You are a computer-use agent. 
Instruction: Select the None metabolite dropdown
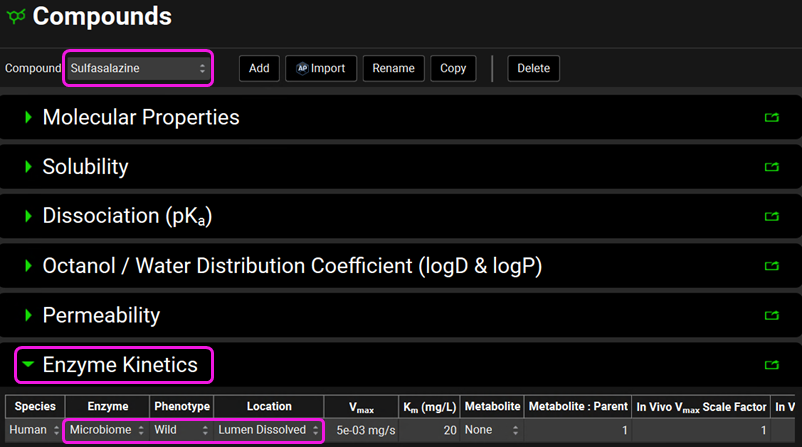[490, 430]
